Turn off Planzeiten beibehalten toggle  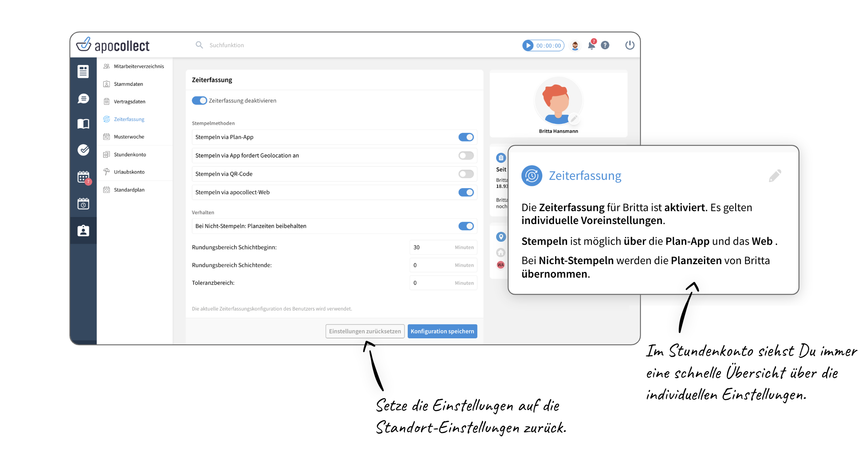[466, 226]
